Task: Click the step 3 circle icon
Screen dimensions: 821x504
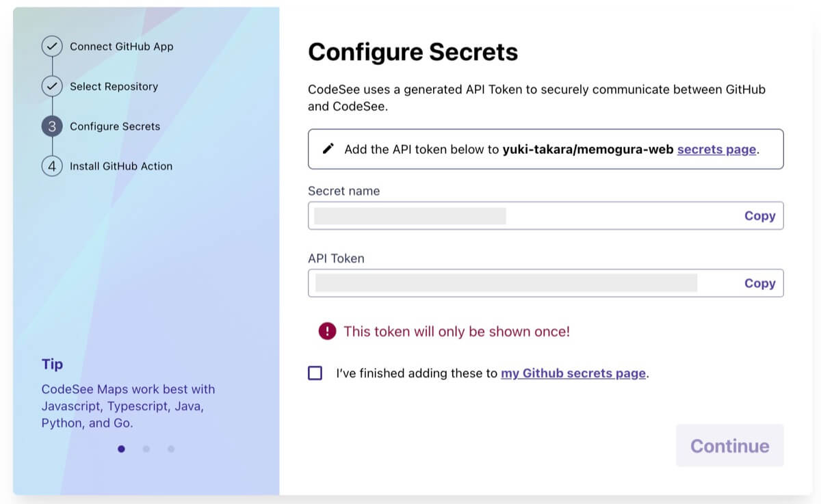Action: (x=52, y=127)
